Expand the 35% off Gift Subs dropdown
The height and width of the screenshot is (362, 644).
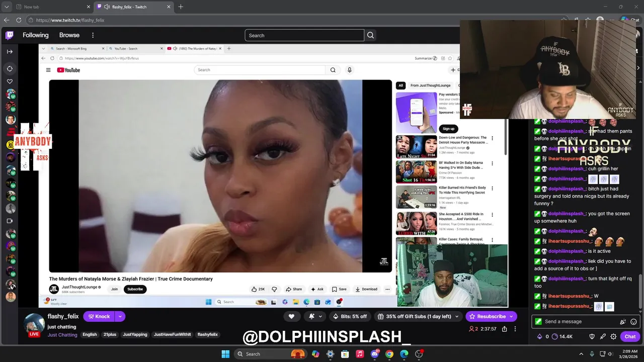[457, 316]
